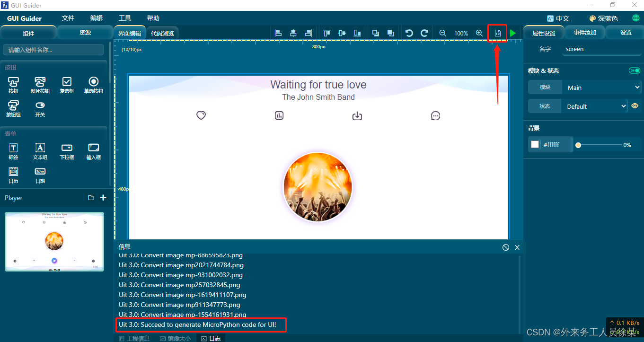
Task: Zoom in the canvas
Action: point(479,33)
